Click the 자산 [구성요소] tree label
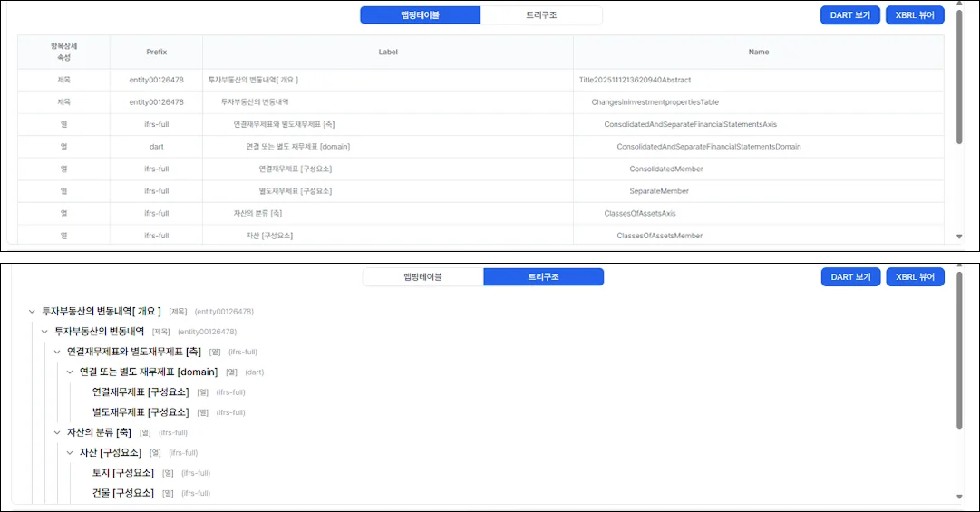The width and height of the screenshot is (980, 512). click(x=111, y=453)
